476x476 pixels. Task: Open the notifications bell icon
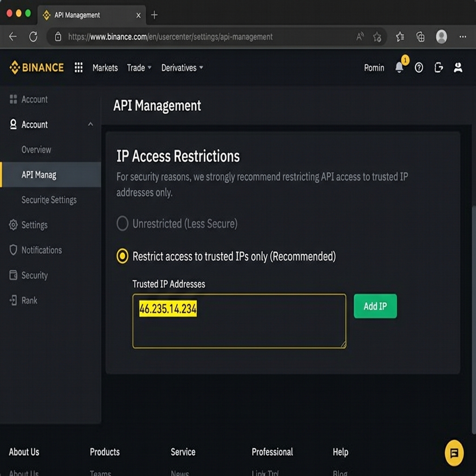tap(399, 67)
